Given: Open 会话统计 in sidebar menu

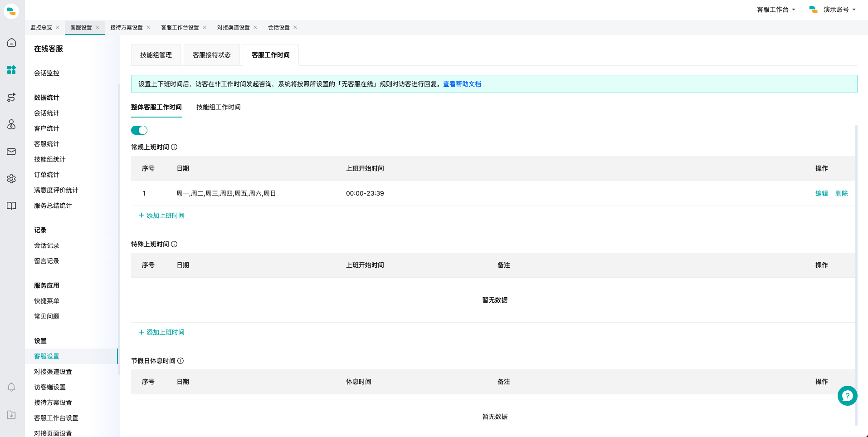Looking at the screenshot, I should 47,113.
